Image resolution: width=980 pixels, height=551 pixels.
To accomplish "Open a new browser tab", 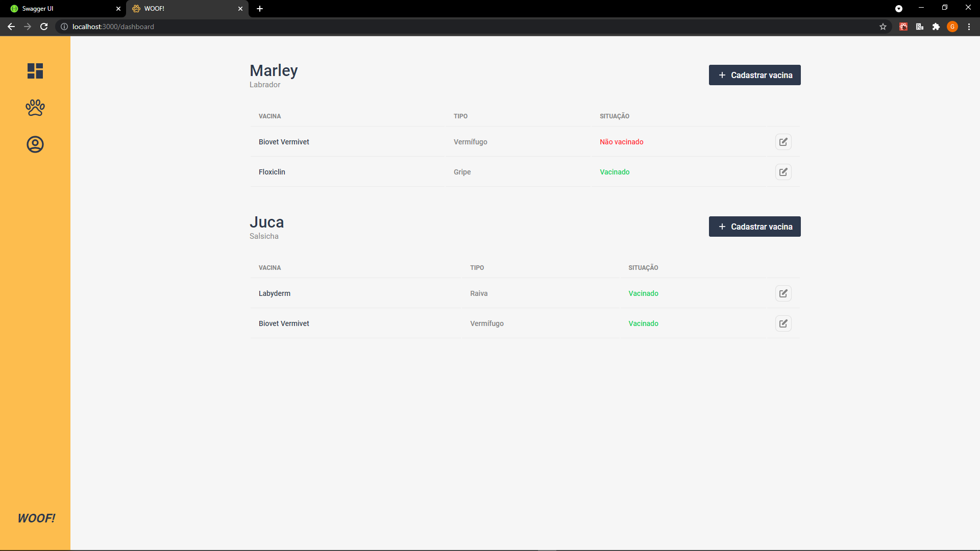I will tap(260, 9).
